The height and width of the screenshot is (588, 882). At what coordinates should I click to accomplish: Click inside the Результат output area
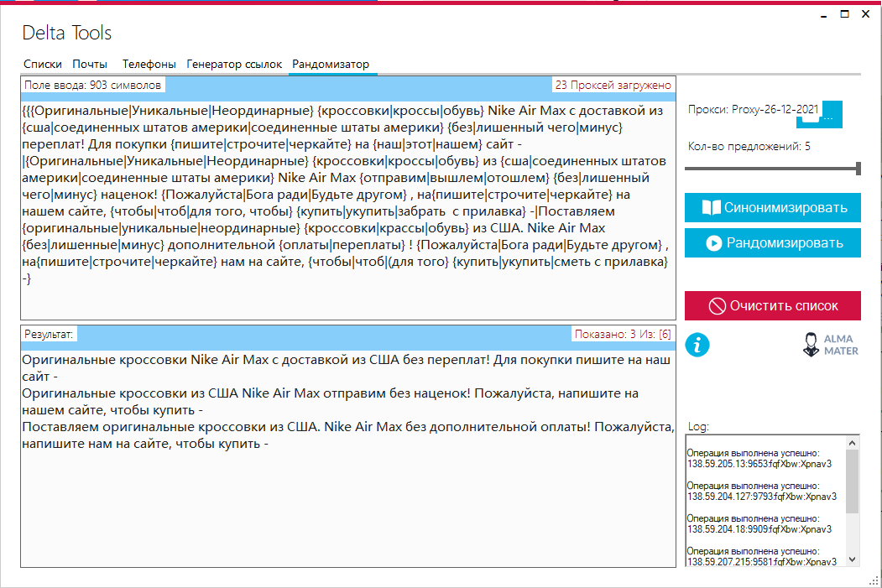click(348, 458)
